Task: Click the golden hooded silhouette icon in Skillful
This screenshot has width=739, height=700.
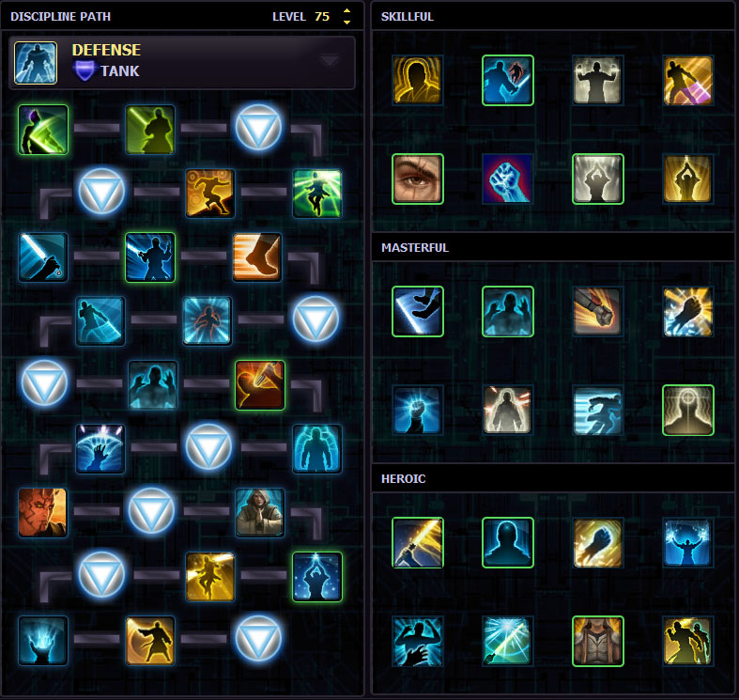Action: tap(418, 80)
